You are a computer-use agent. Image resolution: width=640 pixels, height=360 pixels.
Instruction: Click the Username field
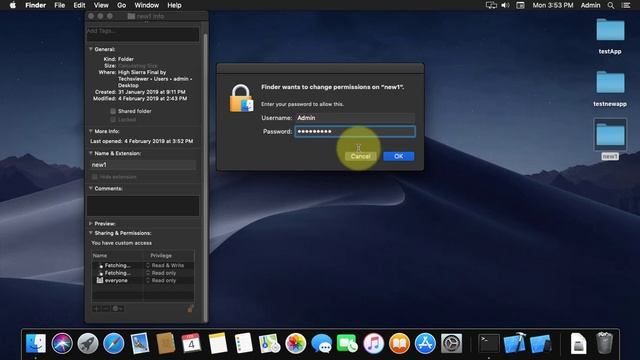[x=355, y=118]
